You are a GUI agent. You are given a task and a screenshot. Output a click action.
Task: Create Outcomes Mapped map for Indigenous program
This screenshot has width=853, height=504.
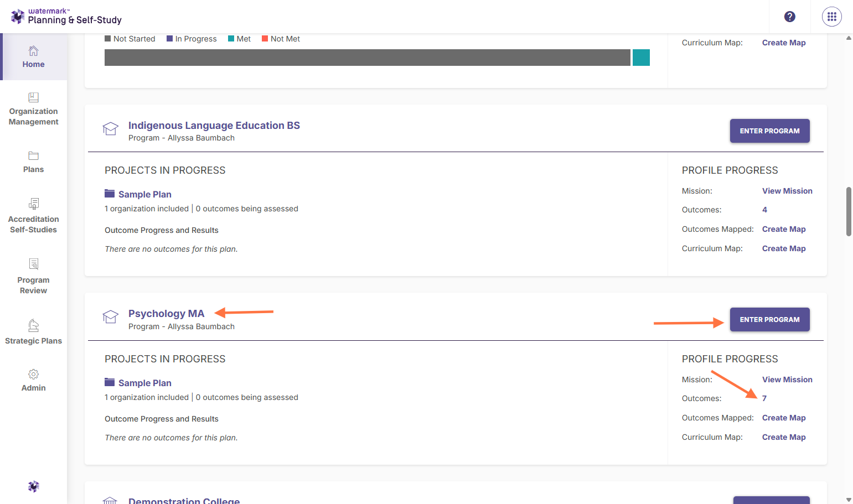coord(784,229)
